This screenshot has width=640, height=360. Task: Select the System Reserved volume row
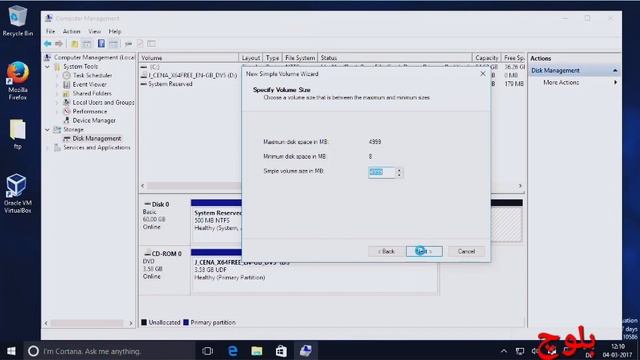point(170,84)
